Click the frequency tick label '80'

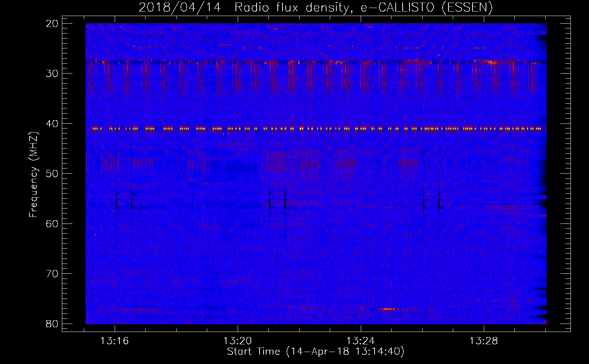point(52,324)
